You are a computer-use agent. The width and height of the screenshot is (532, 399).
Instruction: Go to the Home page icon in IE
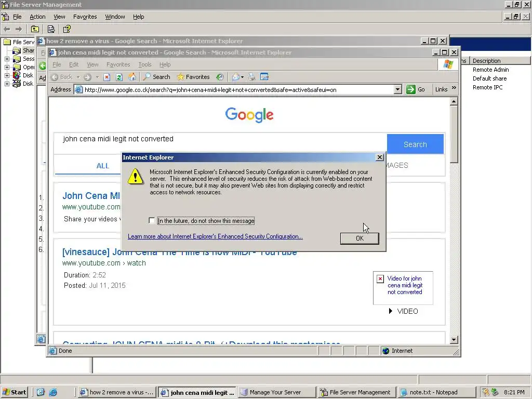point(132,77)
